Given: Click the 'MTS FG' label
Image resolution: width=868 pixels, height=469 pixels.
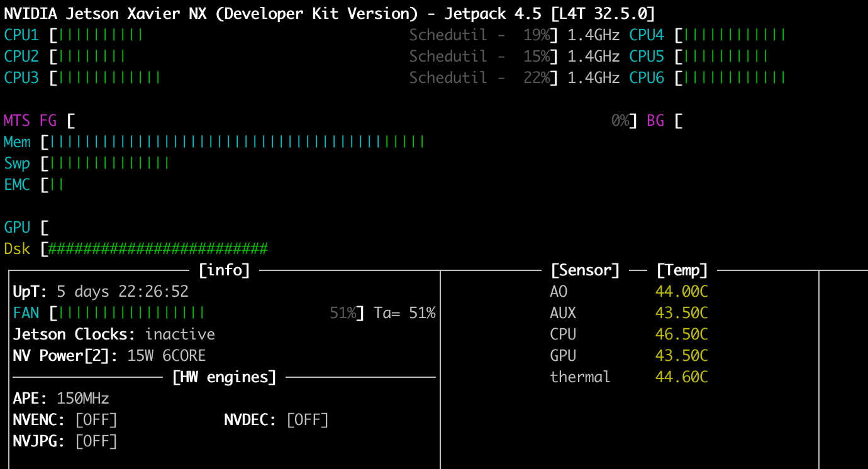Looking at the screenshot, I should tap(30, 120).
